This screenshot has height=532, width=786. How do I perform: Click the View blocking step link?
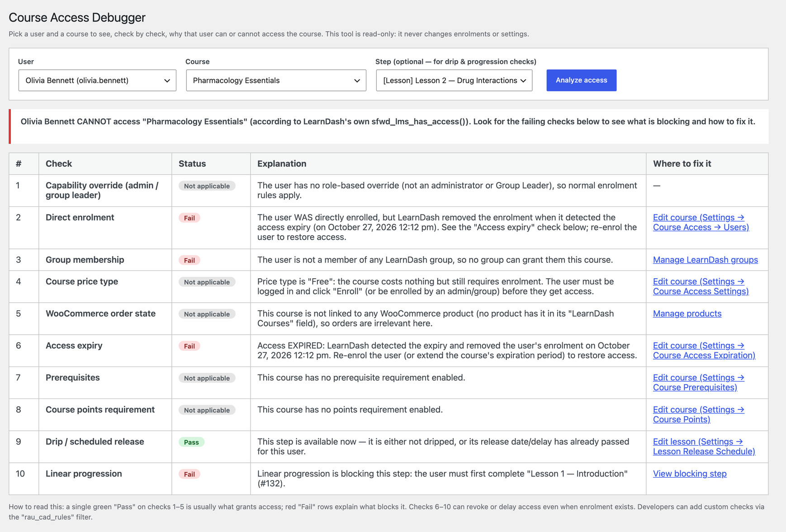click(690, 474)
